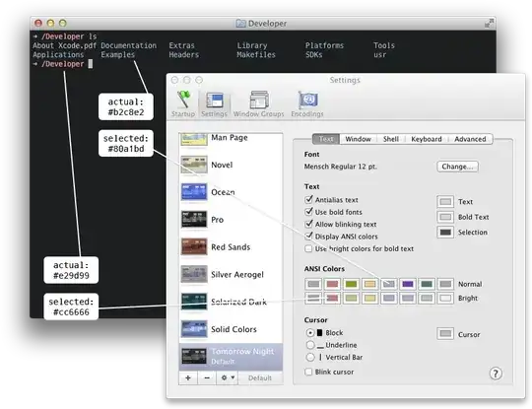The width and height of the screenshot is (532, 409).
Task: Open the Bold Text color well
Action: click(x=445, y=217)
